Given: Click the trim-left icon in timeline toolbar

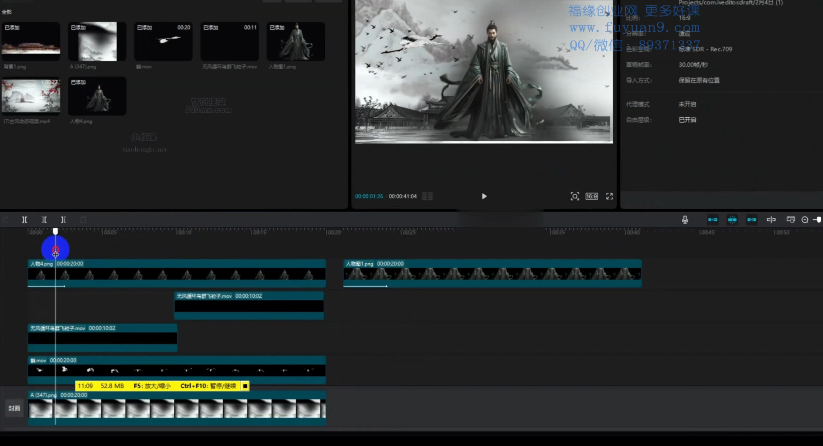Looking at the screenshot, I should click(x=44, y=220).
